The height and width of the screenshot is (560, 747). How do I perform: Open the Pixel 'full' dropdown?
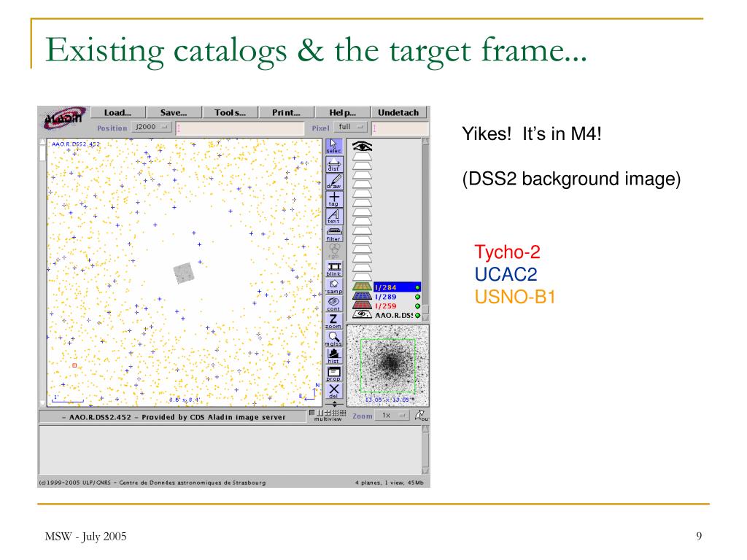pos(351,127)
